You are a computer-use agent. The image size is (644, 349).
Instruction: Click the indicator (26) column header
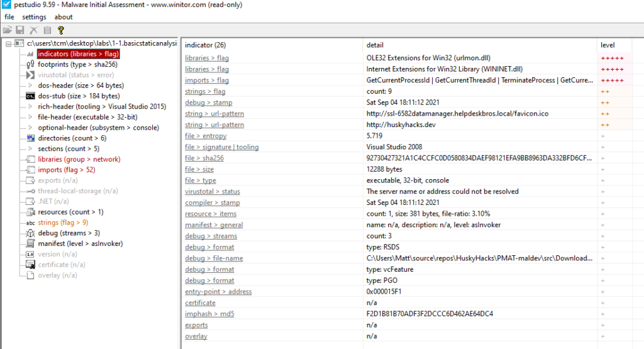click(x=272, y=45)
